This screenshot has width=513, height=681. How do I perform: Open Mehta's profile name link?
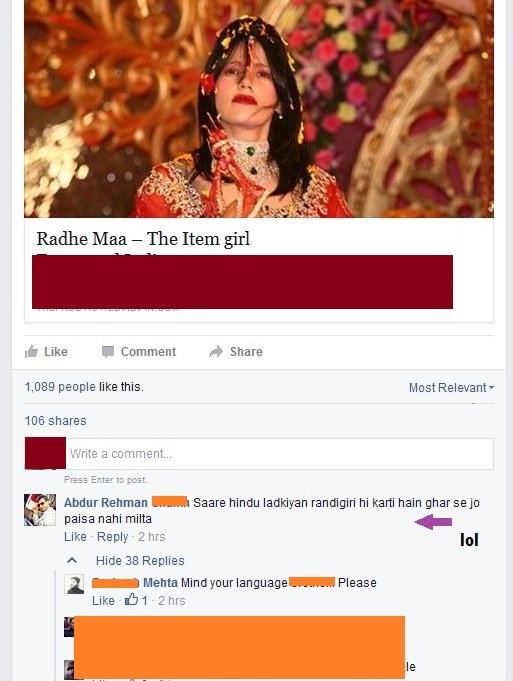[x=160, y=582]
